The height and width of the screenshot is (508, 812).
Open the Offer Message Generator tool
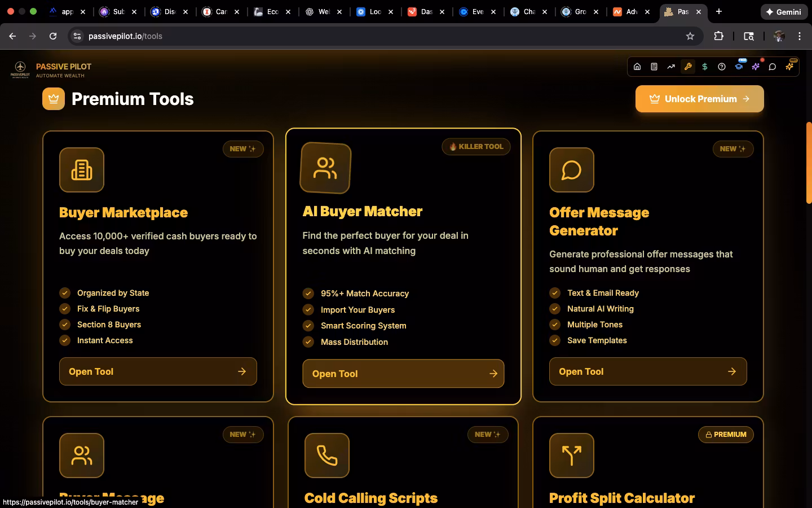tap(648, 371)
